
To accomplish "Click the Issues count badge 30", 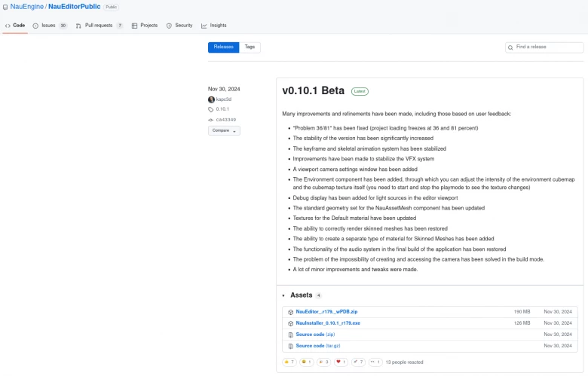I will 63,26.
